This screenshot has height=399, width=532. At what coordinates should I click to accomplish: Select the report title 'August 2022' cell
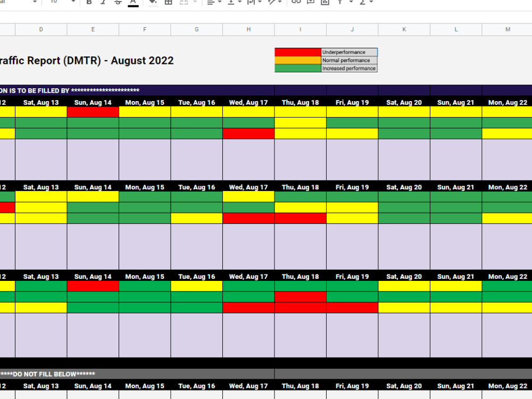point(87,61)
